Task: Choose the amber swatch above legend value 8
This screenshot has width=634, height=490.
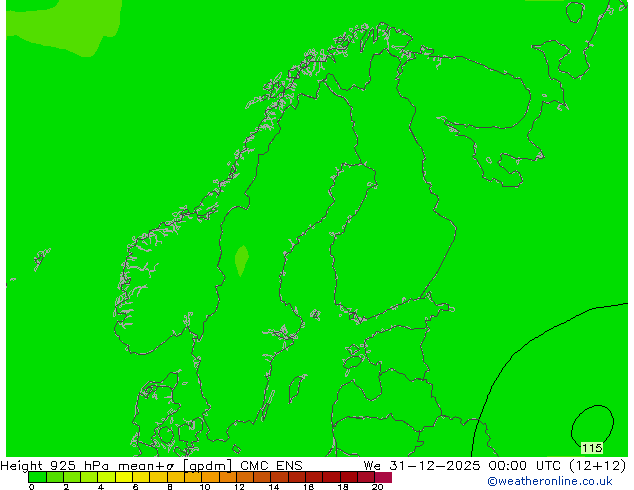Action: click(x=176, y=477)
